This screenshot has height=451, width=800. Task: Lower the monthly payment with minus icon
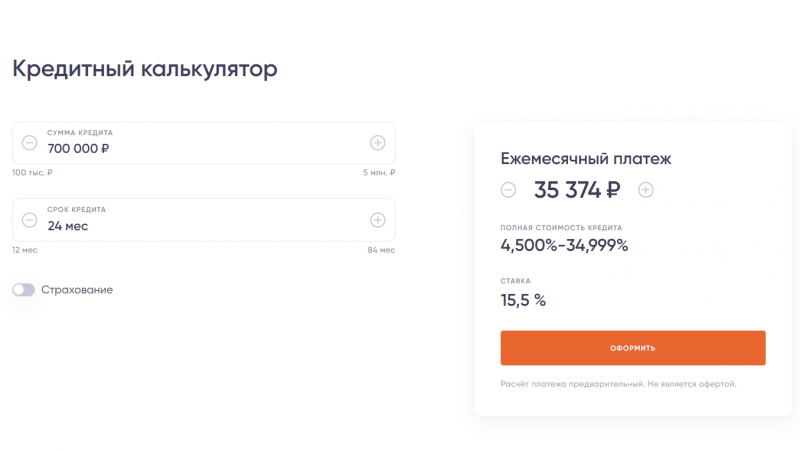pyautogui.click(x=509, y=189)
